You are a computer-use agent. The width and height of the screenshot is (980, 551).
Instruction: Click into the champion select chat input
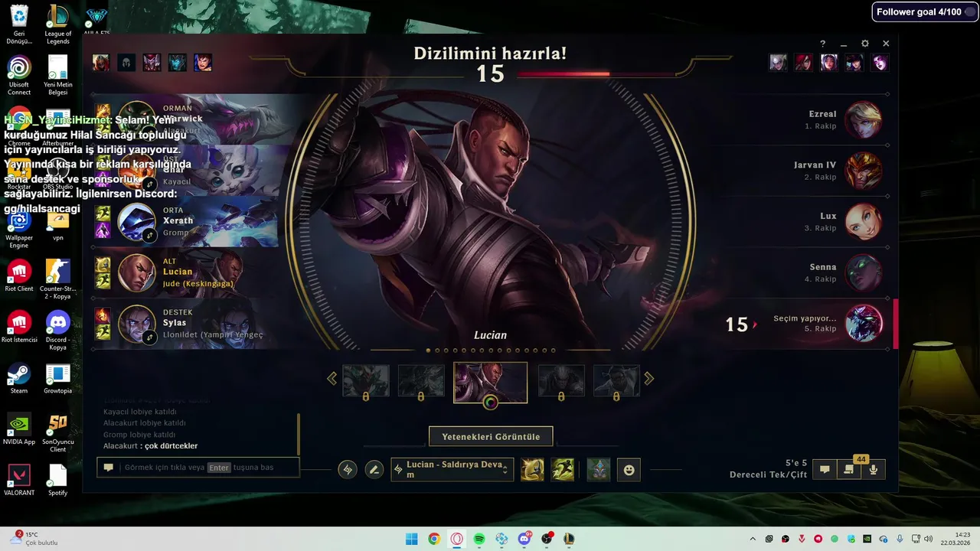click(x=198, y=468)
